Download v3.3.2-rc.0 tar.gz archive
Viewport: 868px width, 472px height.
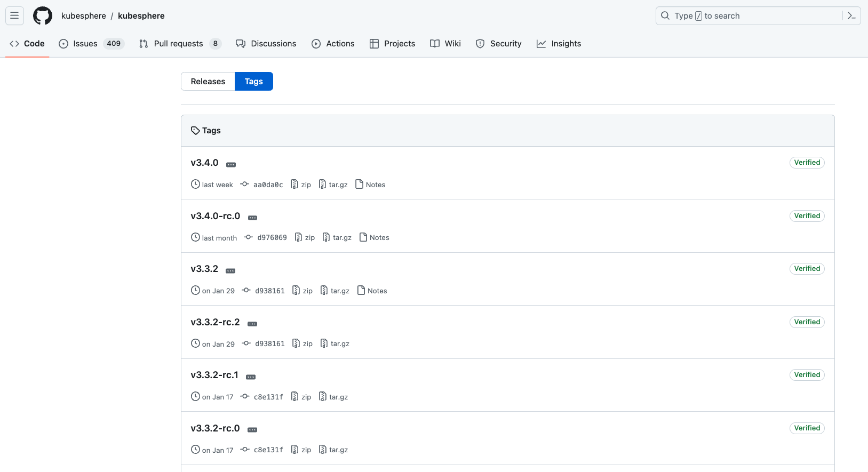click(x=333, y=450)
